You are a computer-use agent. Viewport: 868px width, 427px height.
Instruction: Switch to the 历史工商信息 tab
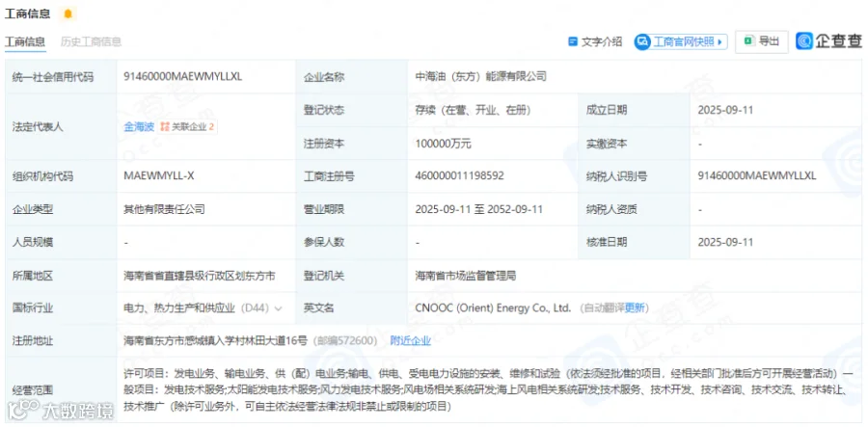[x=91, y=41]
